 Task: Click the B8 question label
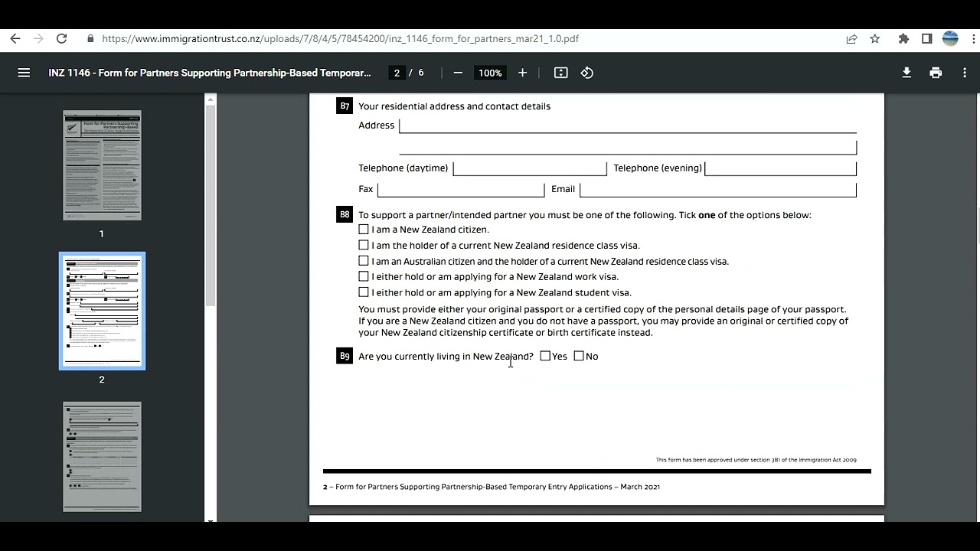(x=345, y=215)
